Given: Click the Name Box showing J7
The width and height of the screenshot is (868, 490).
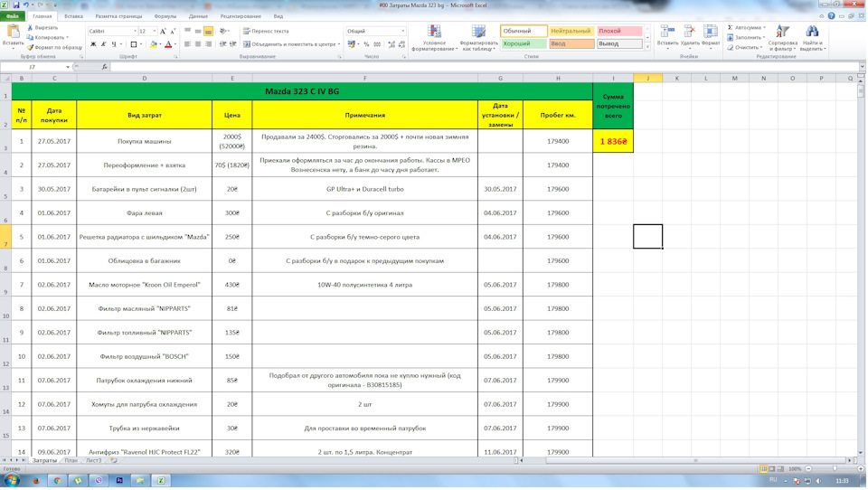Looking at the screenshot, I should click(33, 67).
